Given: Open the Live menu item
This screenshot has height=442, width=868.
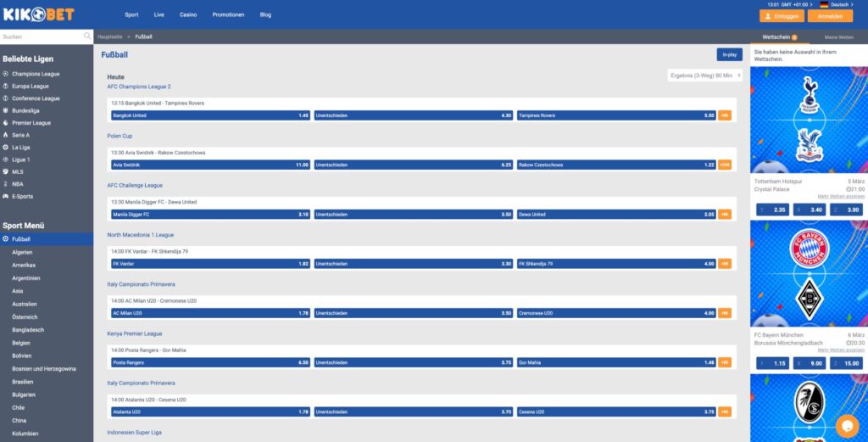Looking at the screenshot, I should coord(159,15).
